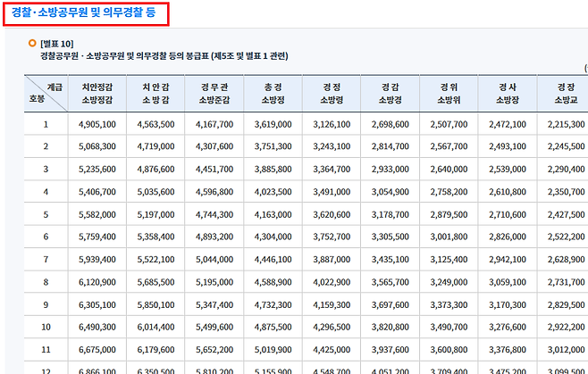The width and height of the screenshot is (588, 374).
Task: Click the 계급/호봉 diagonal header cell
Action: tap(46, 93)
